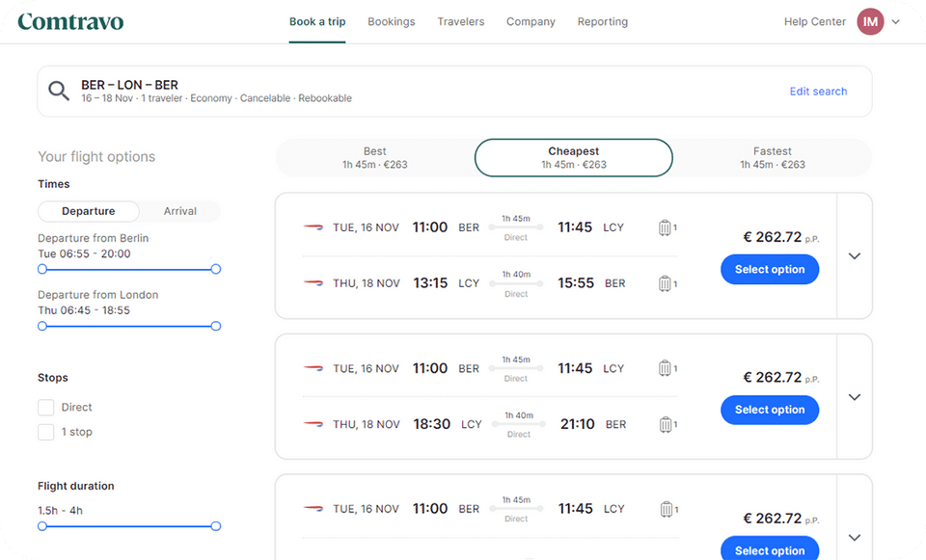Screen dimensions: 926x560
Task: Open the Bookings tab
Action: [391, 22]
